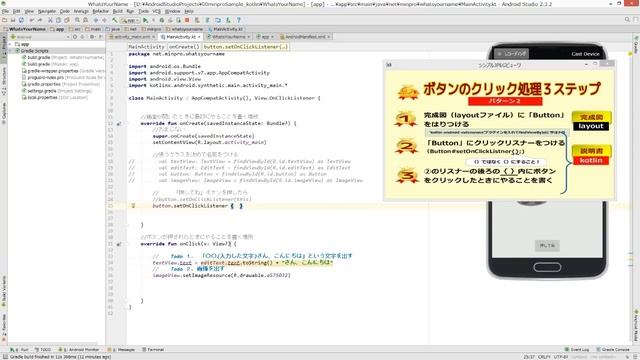Open the Refactor menu
The width and height of the screenshot is (640, 360).
point(100,11)
